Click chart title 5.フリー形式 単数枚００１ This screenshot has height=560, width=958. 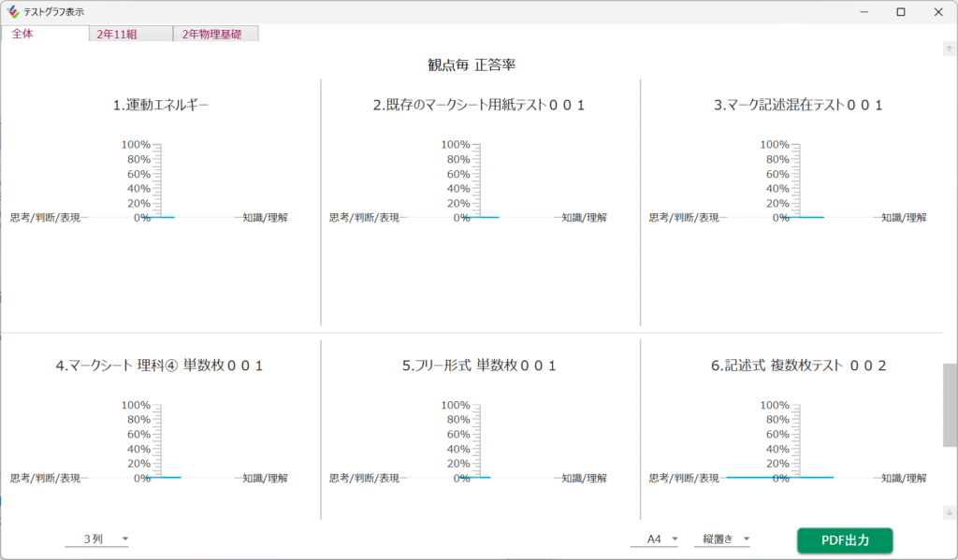pos(479,366)
